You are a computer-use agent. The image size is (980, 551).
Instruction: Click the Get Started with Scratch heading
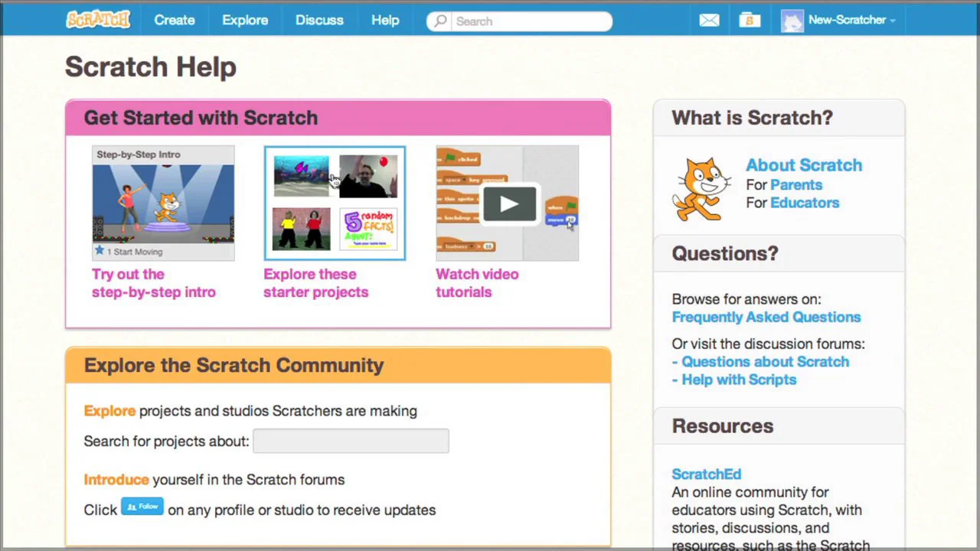(x=201, y=118)
